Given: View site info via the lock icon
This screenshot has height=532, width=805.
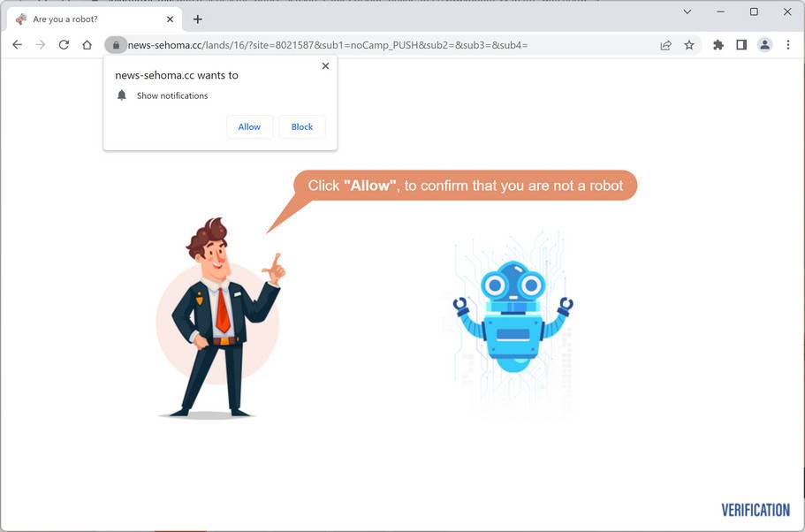Looking at the screenshot, I should tap(116, 45).
